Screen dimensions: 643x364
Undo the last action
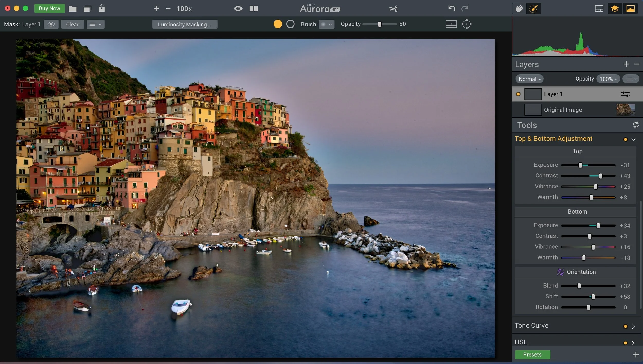point(451,9)
